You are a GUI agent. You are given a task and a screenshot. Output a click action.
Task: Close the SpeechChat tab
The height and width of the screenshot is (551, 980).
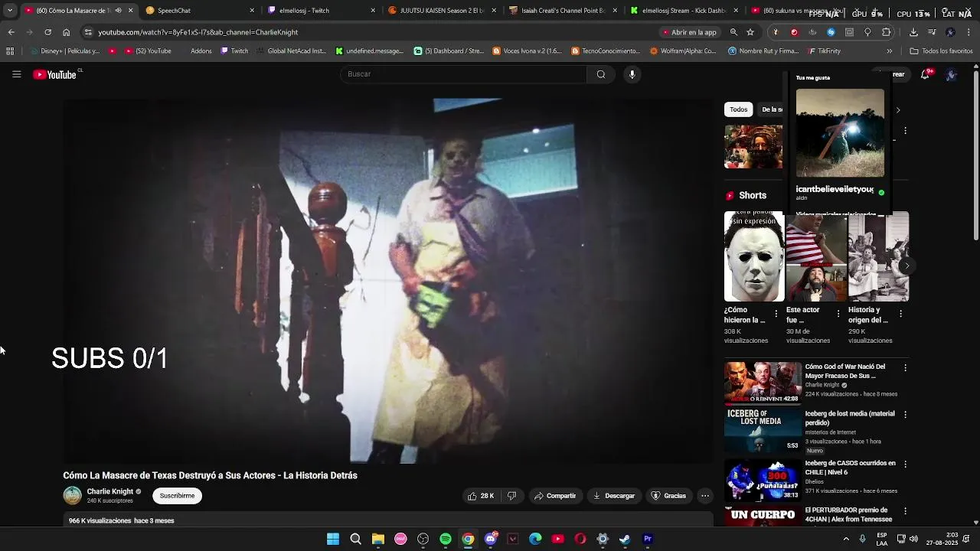tap(252, 11)
